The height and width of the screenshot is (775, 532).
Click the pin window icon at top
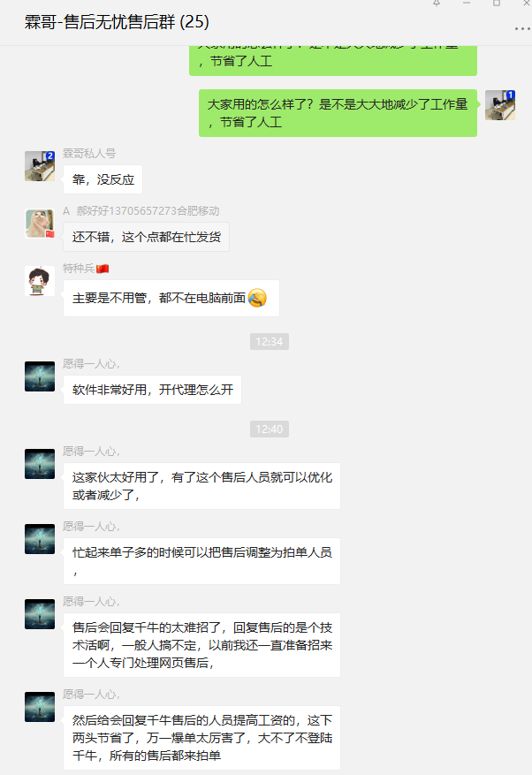click(436, 3)
